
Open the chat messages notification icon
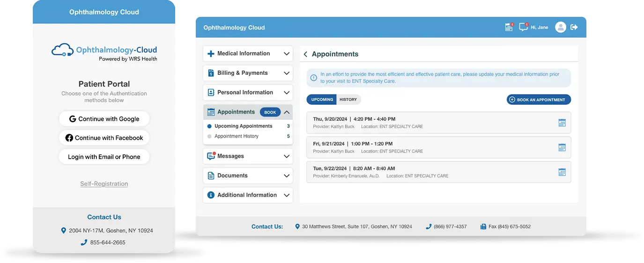pos(523,27)
